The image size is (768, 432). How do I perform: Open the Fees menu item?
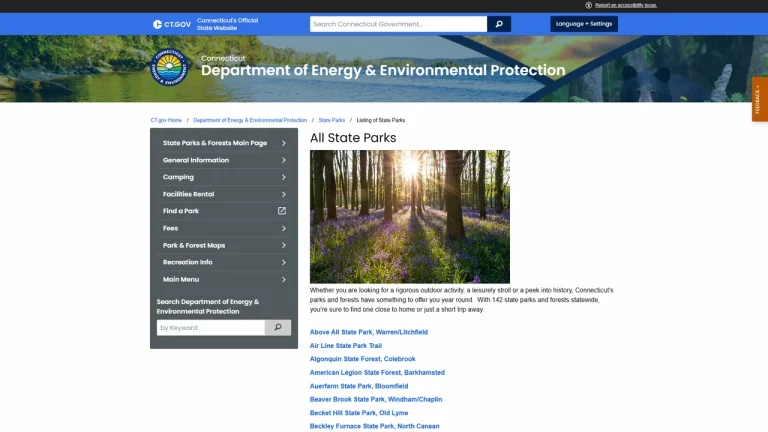pos(170,228)
